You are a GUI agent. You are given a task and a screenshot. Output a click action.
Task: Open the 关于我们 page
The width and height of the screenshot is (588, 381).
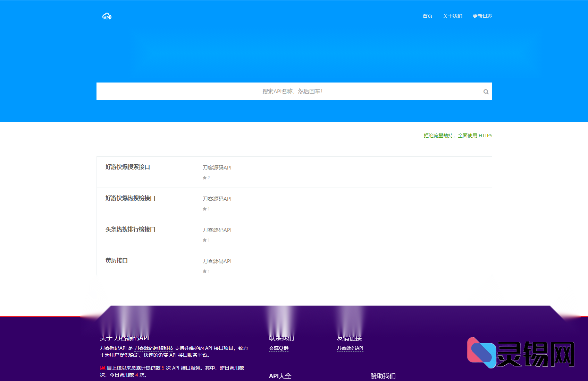(x=452, y=16)
